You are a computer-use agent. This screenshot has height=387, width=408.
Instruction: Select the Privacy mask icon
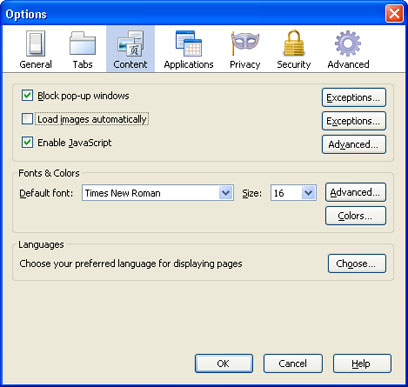pos(245,43)
